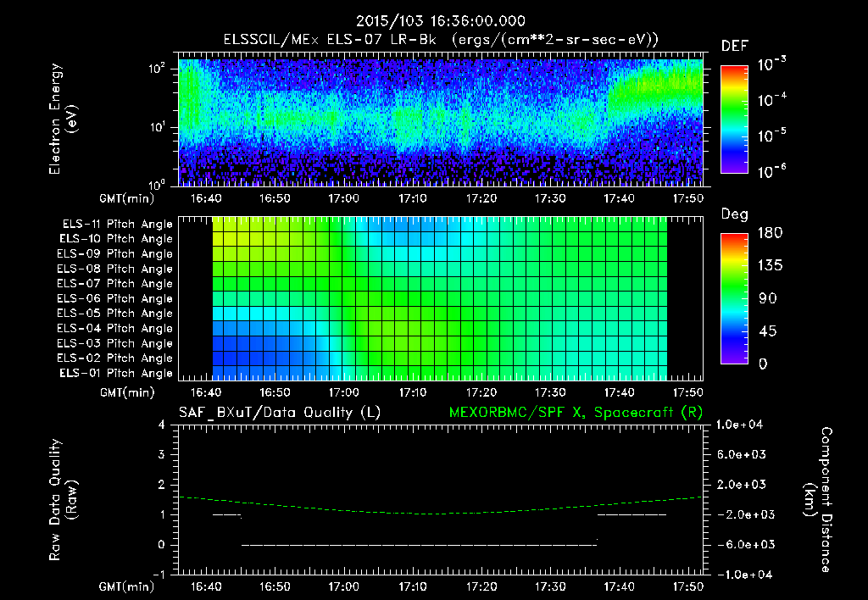Click the 17:20 tick under the pitch angle panel

pos(481,392)
